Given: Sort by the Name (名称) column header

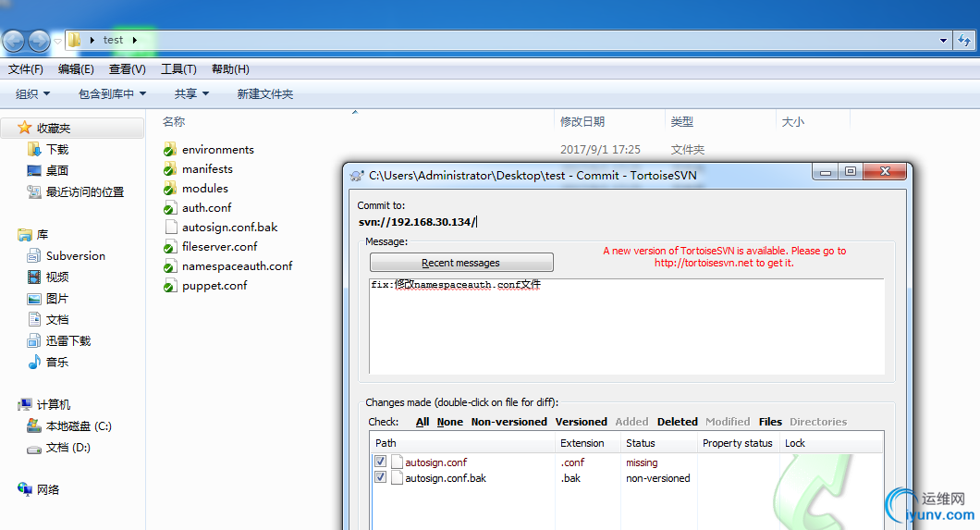Looking at the screenshot, I should (x=174, y=122).
